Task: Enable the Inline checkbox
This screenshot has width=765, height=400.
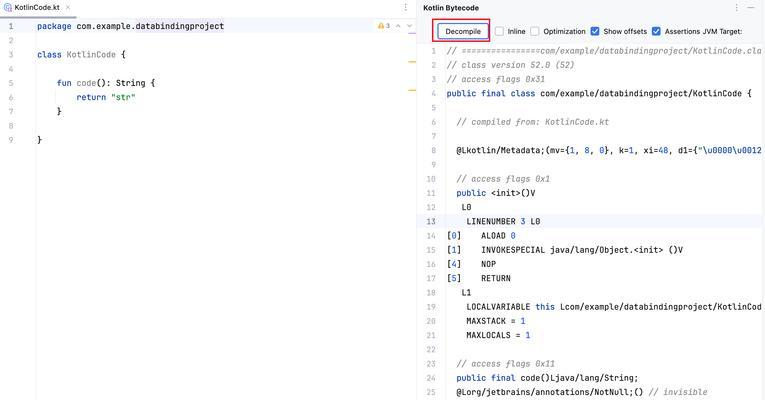Action: coord(499,31)
